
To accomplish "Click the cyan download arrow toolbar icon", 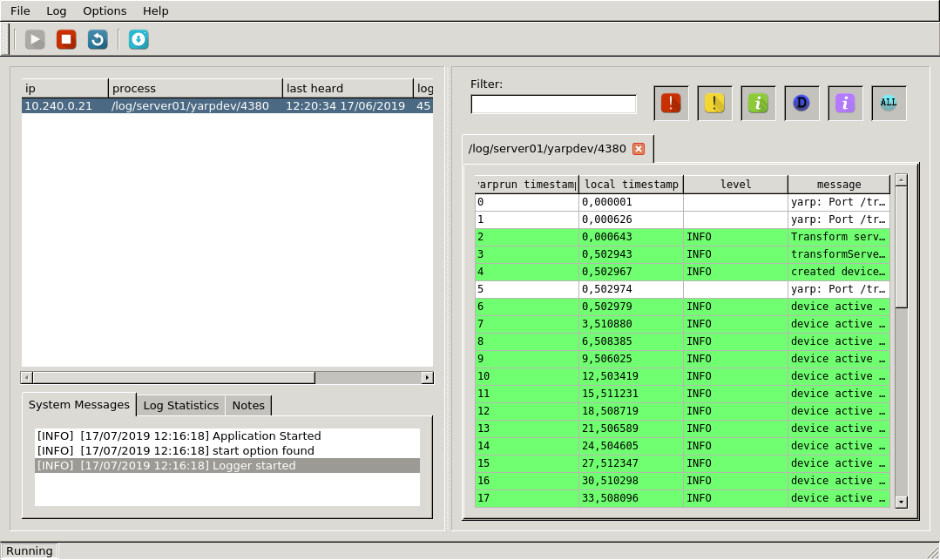I will coord(139,39).
